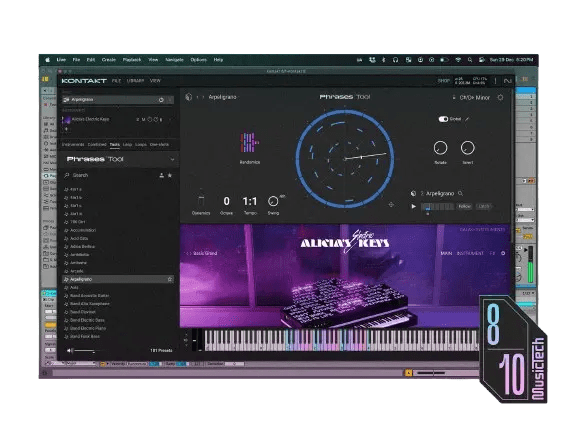
Task: Click the keyboard octave shift up arrow
Action: [186, 335]
